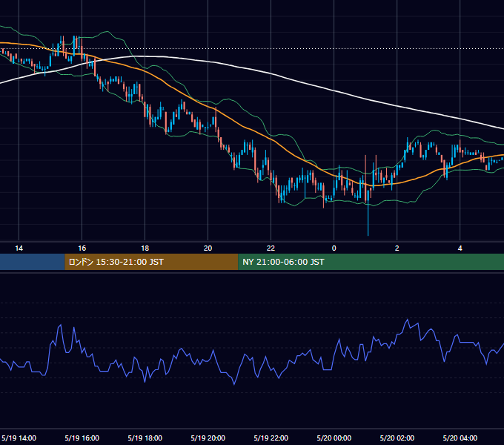504x445 pixels.
Task: Click the 0 hour axis label
Action: 334,248
